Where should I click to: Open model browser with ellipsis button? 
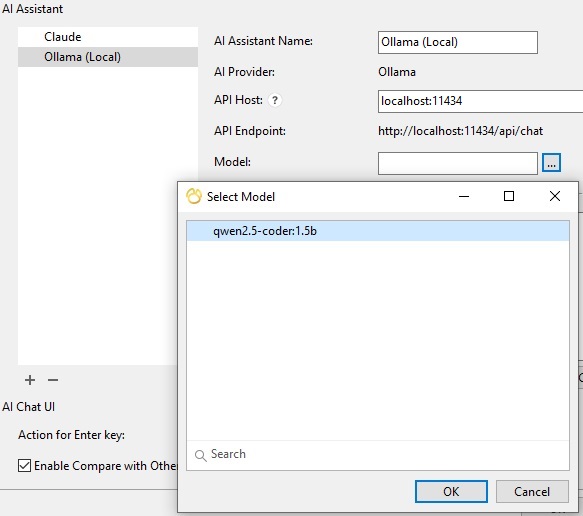[551, 163]
